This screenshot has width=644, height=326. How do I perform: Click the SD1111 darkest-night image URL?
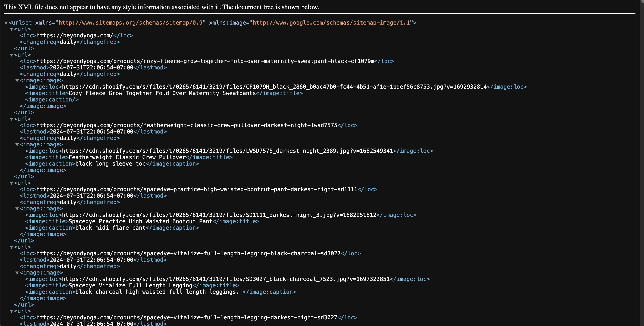pos(219,215)
